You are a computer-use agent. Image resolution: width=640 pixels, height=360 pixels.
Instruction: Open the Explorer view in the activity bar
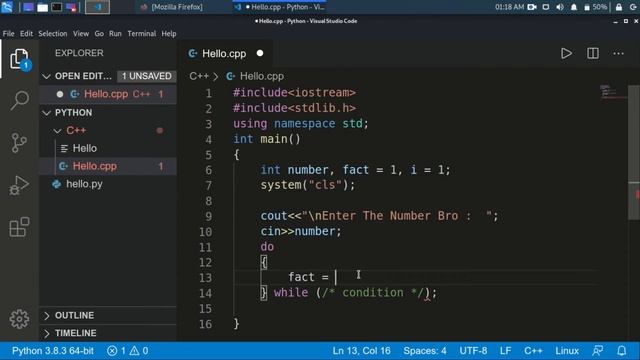(x=19, y=59)
